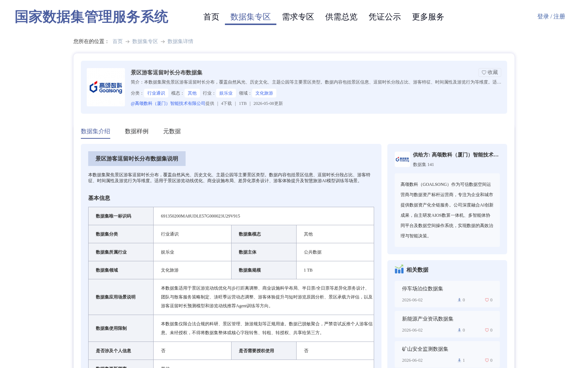Click 首页 in the breadcrumb
Image resolution: width=588 pixels, height=368 pixels.
(x=118, y=41)
